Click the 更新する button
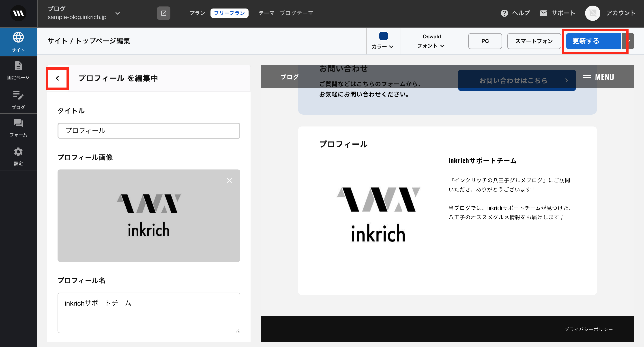644x347 pixels. coord(593,41)
